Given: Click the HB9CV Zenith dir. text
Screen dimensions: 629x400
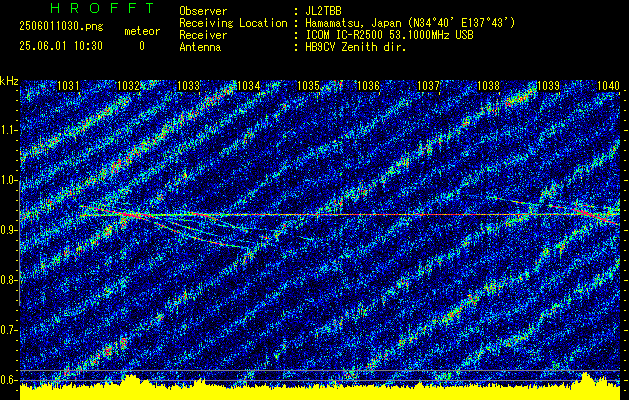Looking at the screenshot, I should (x=357, y=47).
